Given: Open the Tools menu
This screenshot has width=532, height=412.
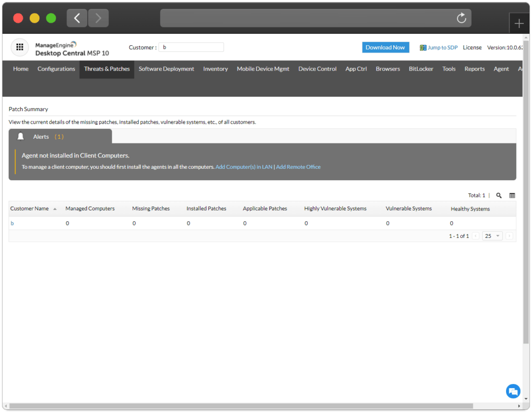Looking at the screenshot, I should (x=449, y=69).
